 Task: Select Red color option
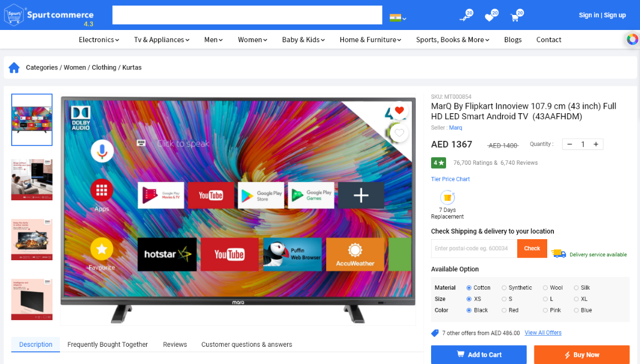tap(504, 311)
